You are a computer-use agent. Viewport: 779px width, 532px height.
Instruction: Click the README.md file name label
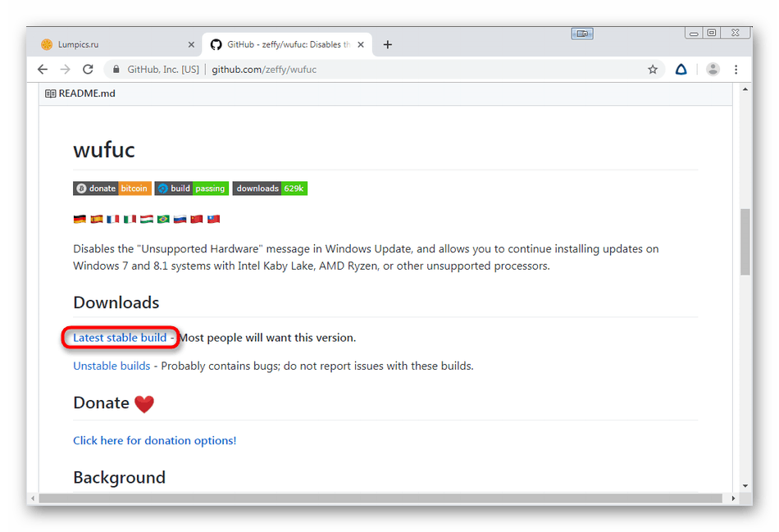[87, 93]
